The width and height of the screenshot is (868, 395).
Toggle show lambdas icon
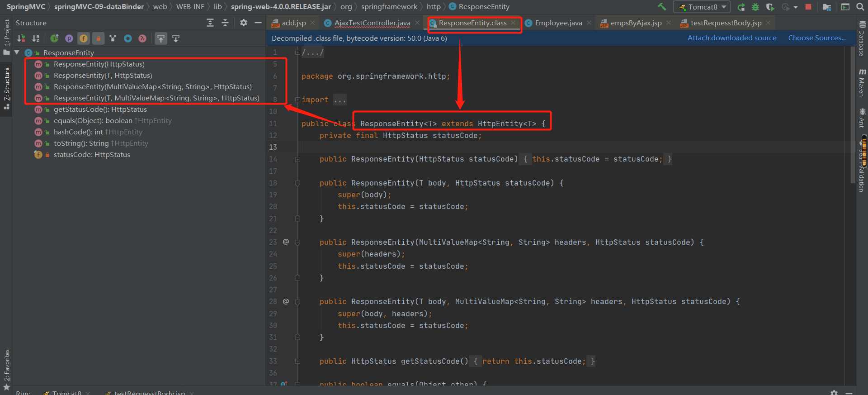pyautogui.click(x=142, y=38)
